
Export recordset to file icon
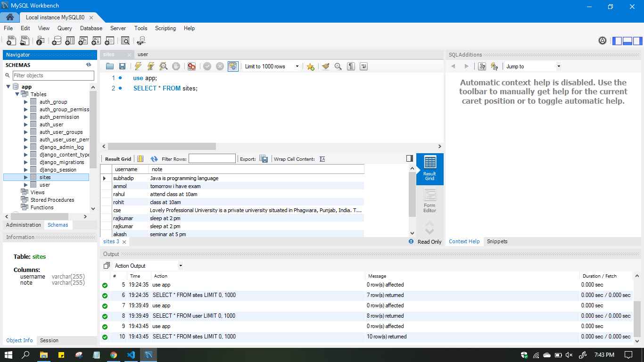click(264, 159)
